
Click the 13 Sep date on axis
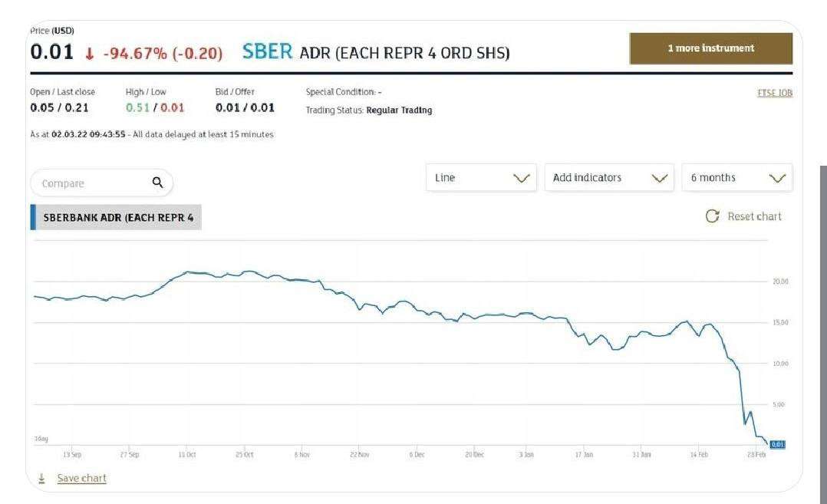[72, 455]
